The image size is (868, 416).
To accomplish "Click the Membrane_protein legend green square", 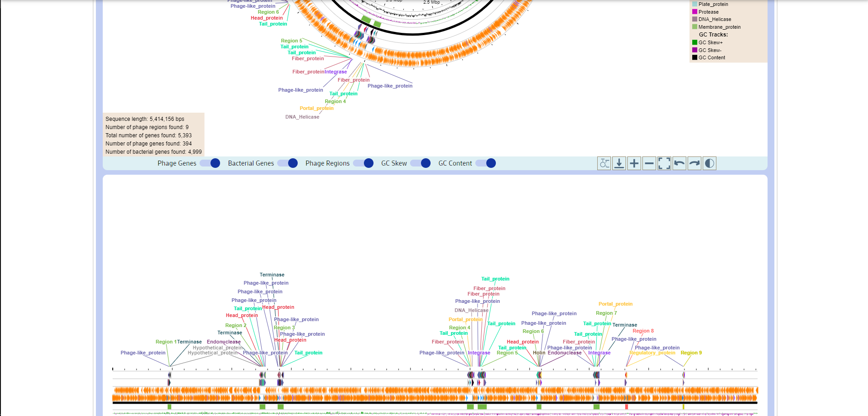I will coord(695,27).
